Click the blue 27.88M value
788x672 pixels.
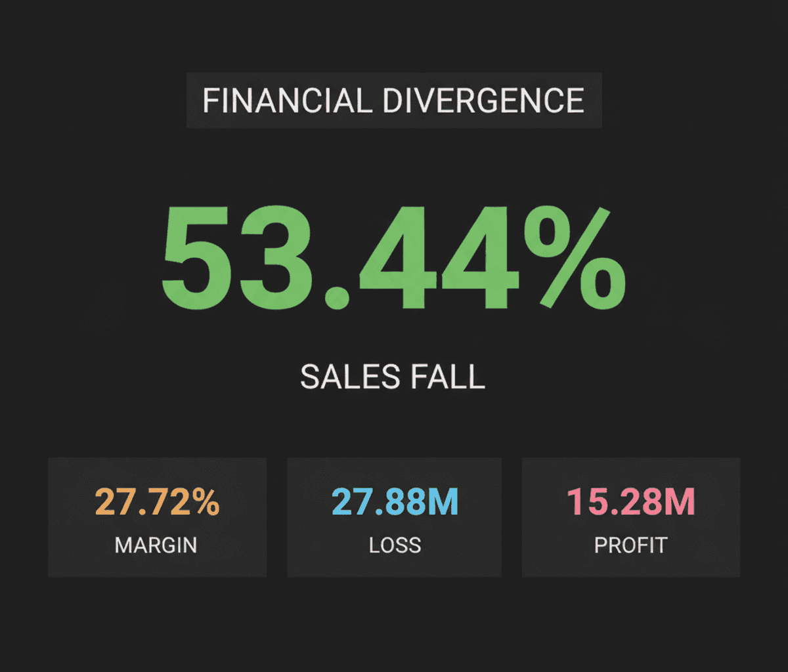point(395,502)
